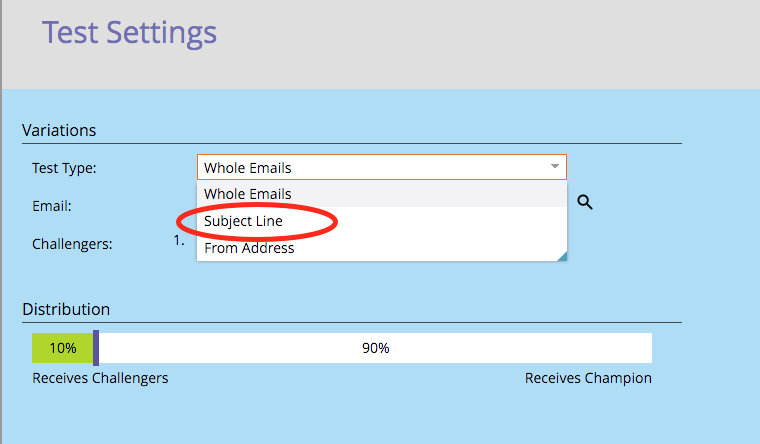Click the Test Settings heading
Image resolution: width=760 pixels, height=444 pixels.
(x=129, y=33)
